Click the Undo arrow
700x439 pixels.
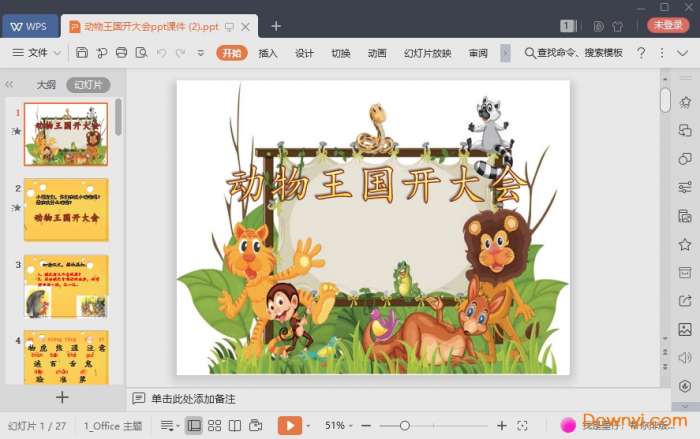162,53
